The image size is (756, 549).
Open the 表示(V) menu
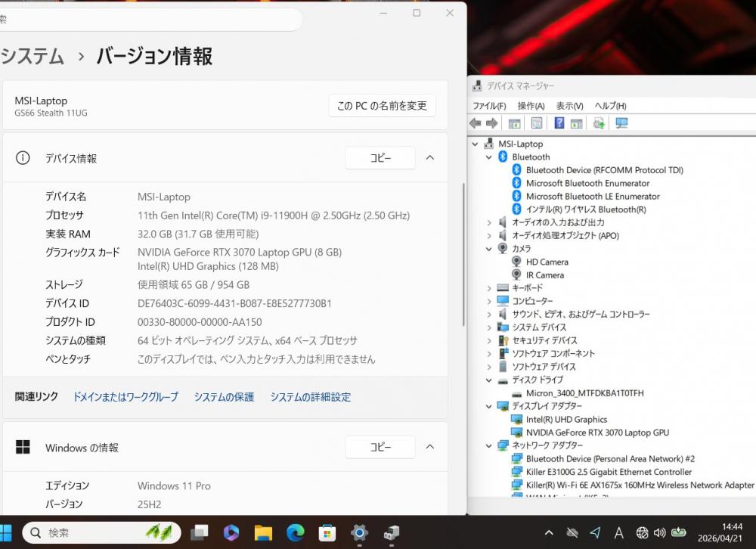pyautogui.click(x=569, y=106)
